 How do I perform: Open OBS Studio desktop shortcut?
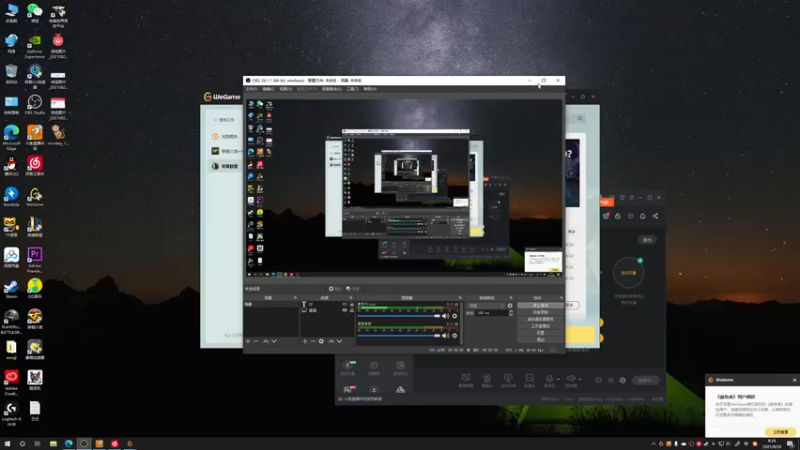coord(35,105)
